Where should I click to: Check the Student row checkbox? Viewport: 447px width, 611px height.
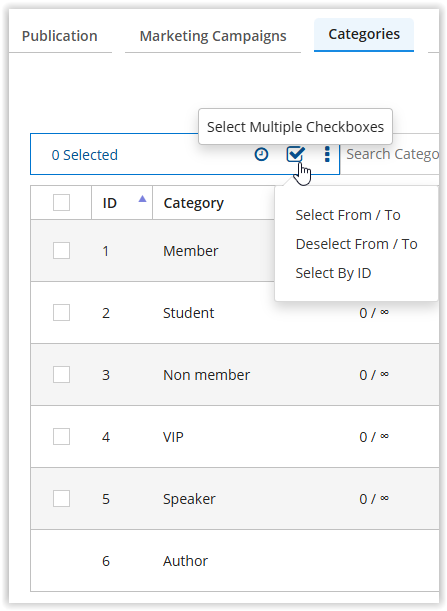coord(62,313)
